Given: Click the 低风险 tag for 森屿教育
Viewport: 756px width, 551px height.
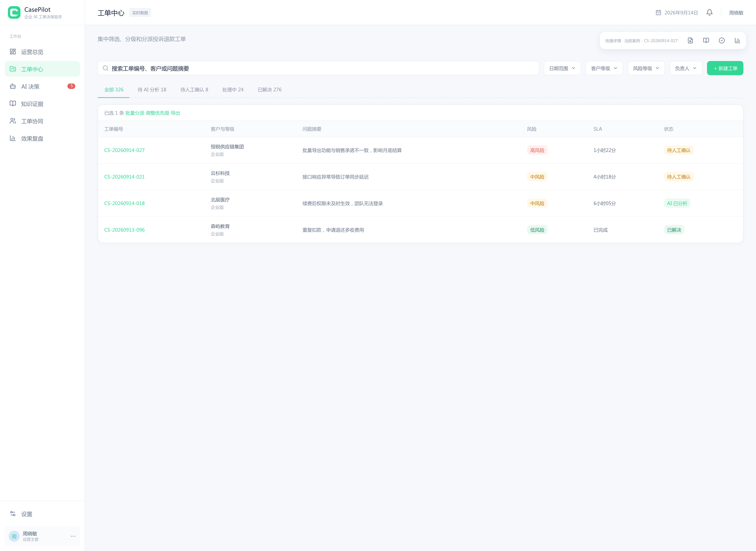Looking at the screenshot, I should pyautogui.click(x=537, y=230).
